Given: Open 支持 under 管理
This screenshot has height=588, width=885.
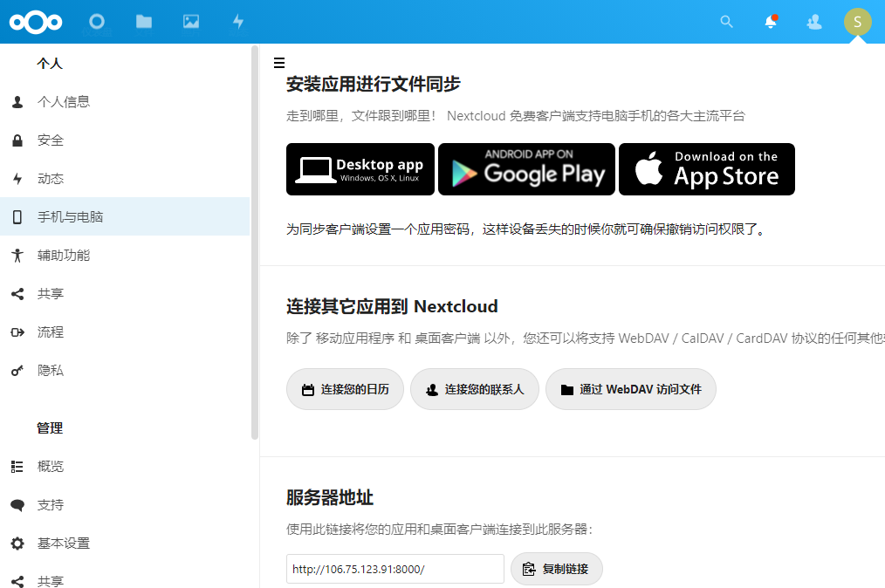Looking at the screenshot, I should click(125, 505).
